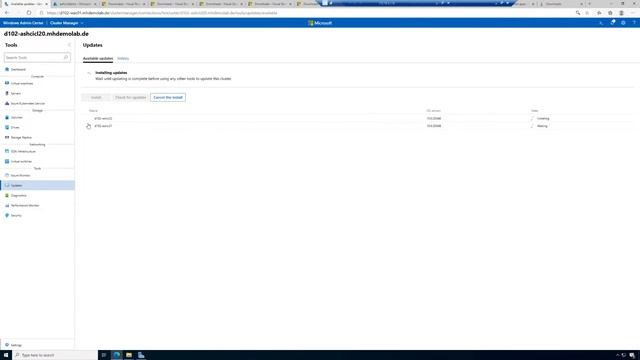Open Azure Monitor tool
The image size is (640, 360).
tap(20, 176)
